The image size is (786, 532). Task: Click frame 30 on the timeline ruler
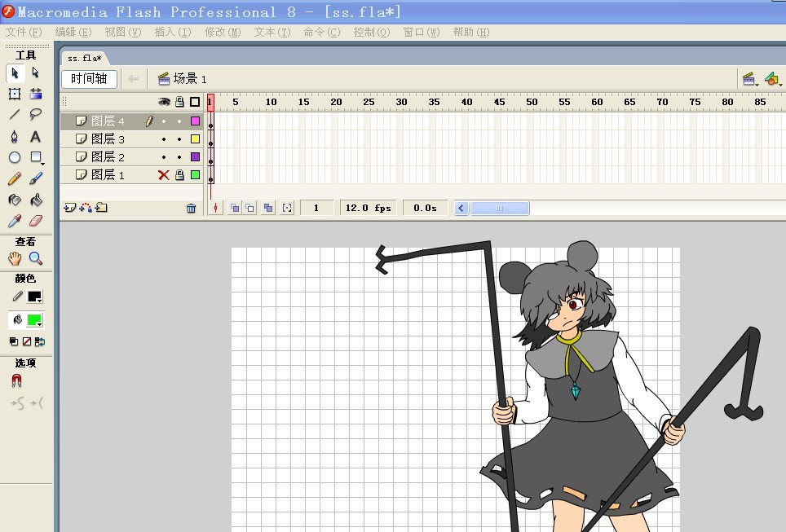click(400, 102)
